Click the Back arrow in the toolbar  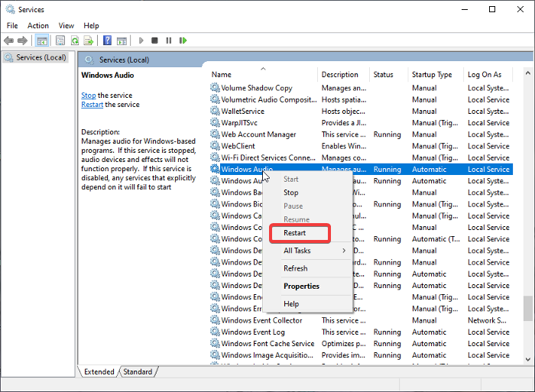click(x=9, y=40)
